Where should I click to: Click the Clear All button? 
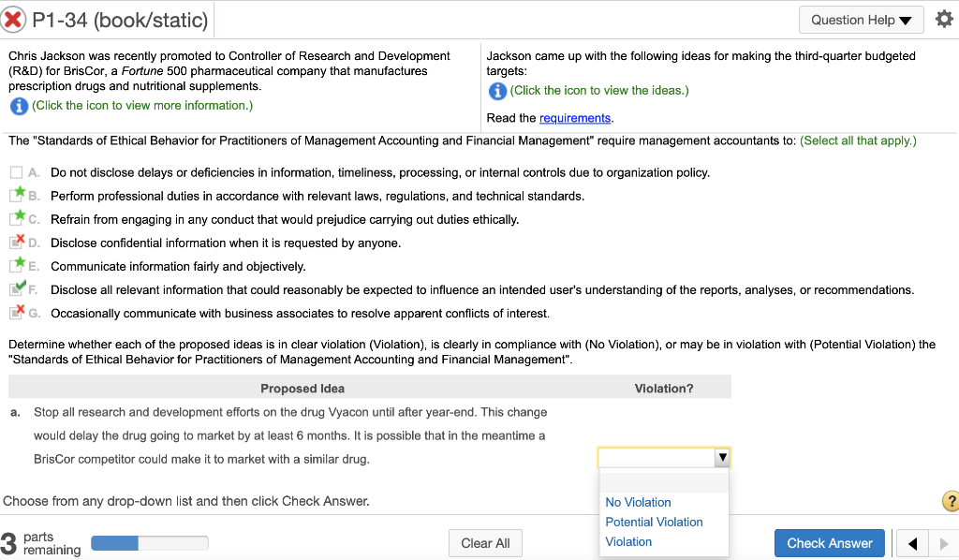point(485,542)
